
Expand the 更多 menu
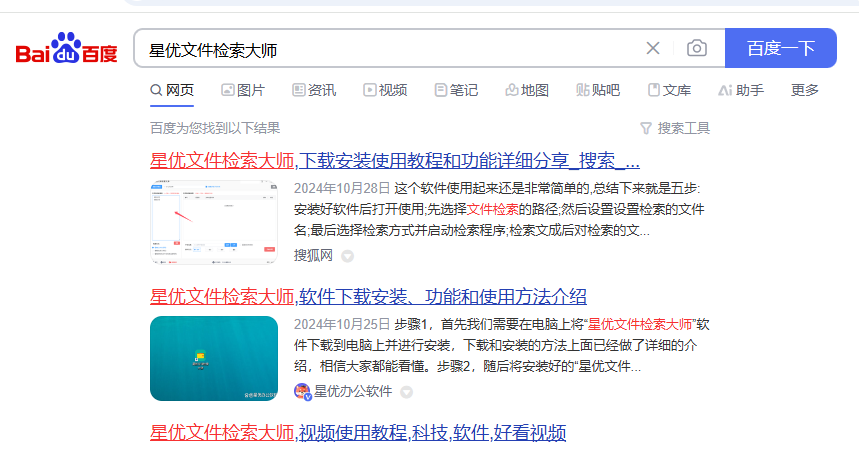click(x=805, y=90)
